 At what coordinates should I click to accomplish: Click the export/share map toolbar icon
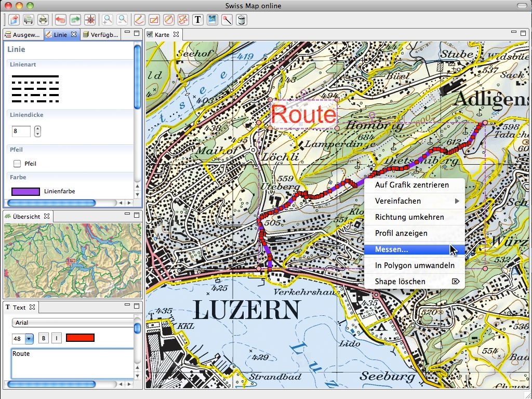coord(14,20)
